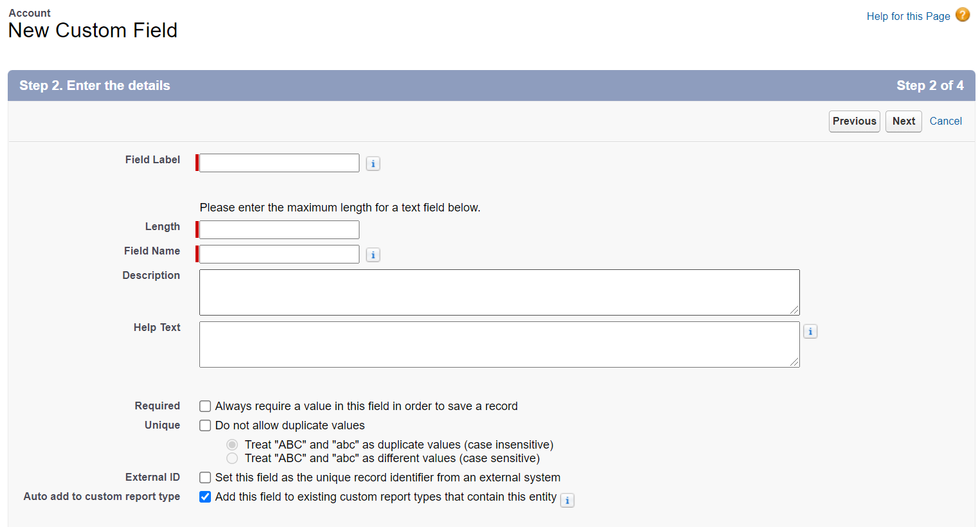Viewport: 980px width, 527px height.
Task: Click inside the Help Text area
Action: coord(499,344)
